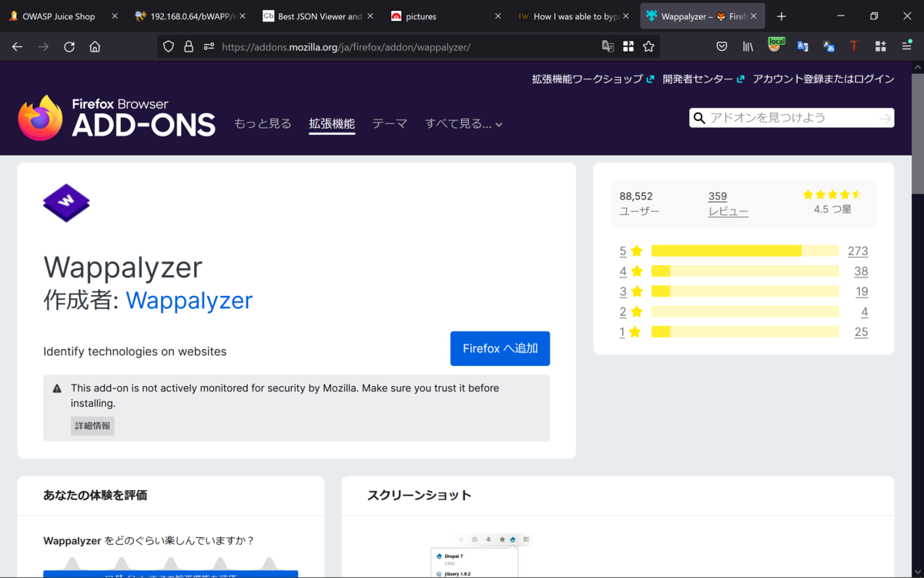Switch to OWASP Juice Shop tab
The width and height of the screenshot is (924, 578).
click(x=58, y=16)
